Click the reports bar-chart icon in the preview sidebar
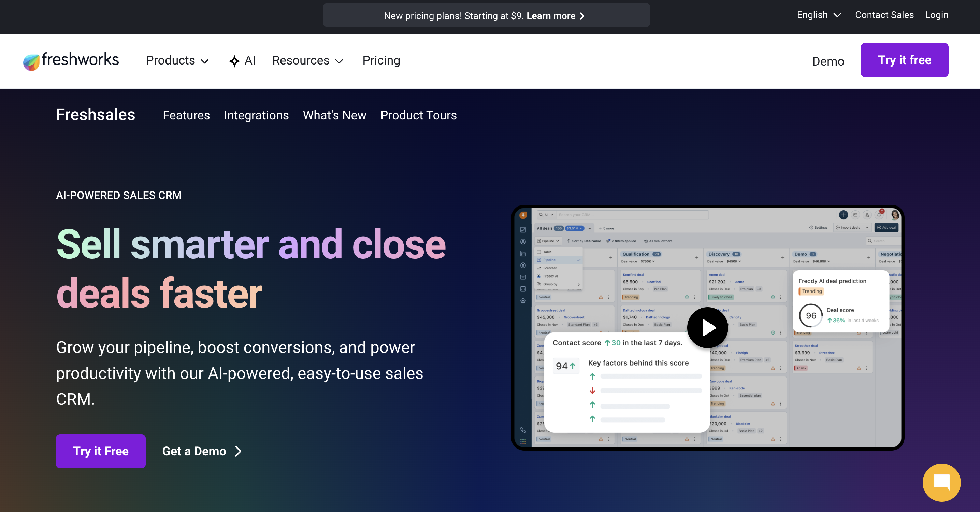The width and height of the screenshot is (980, 512). pyautogui.click(x=523, y=289)
